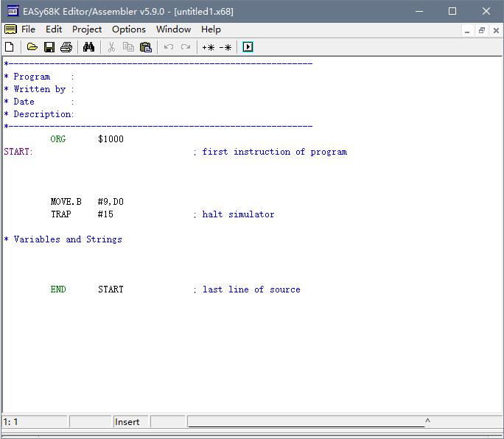The image size is (504, 439).
Task: Paste with the clipboard icon
Action: point(145,47)
